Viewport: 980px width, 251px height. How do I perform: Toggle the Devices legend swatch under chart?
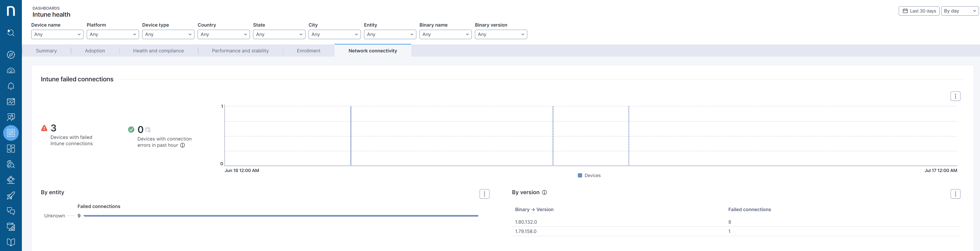point(580,176)
